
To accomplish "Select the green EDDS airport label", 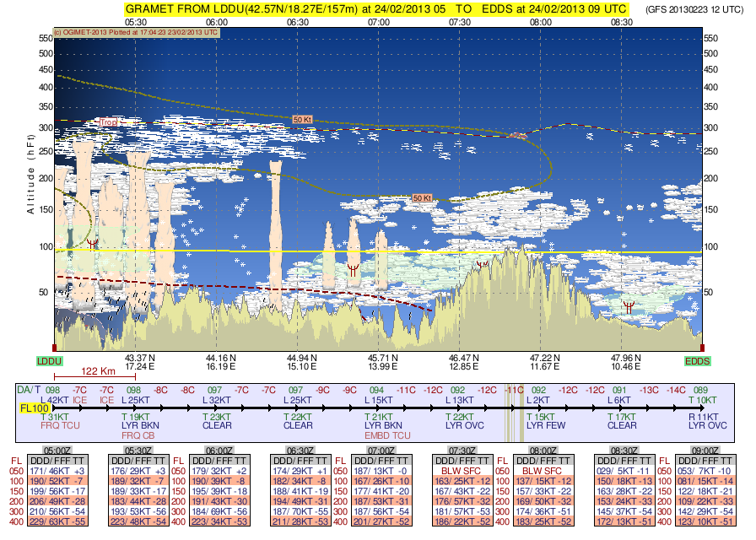I will [x=698, y=361].
